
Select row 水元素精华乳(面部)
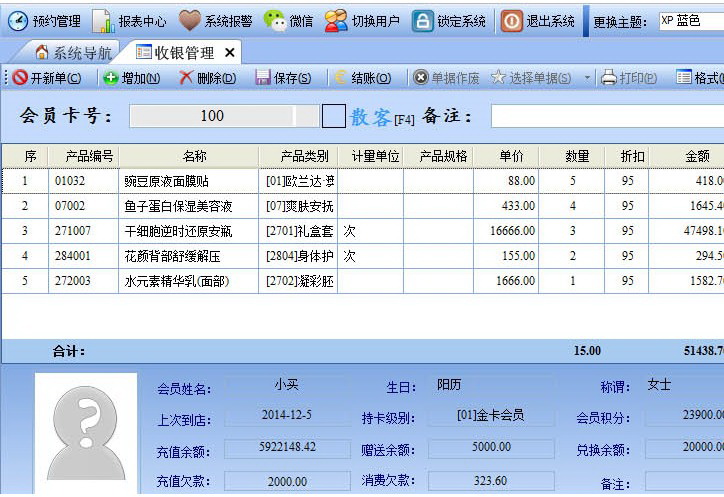[x=363, y=281]
